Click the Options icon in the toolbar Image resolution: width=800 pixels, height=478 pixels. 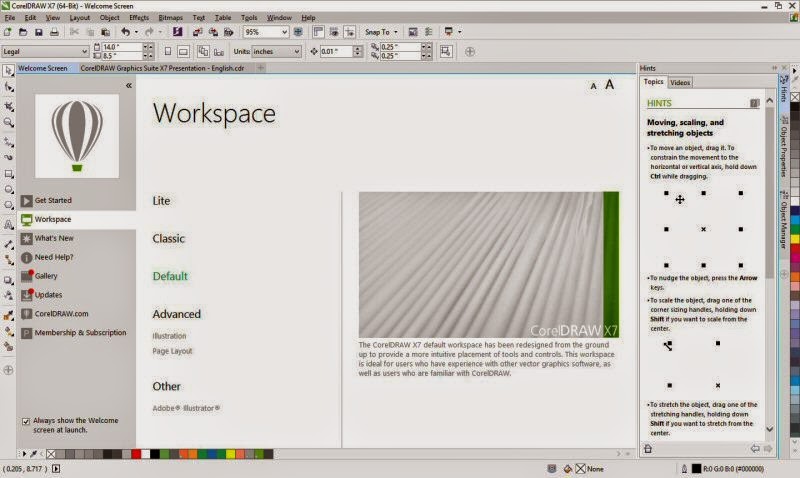pos(429,32)
